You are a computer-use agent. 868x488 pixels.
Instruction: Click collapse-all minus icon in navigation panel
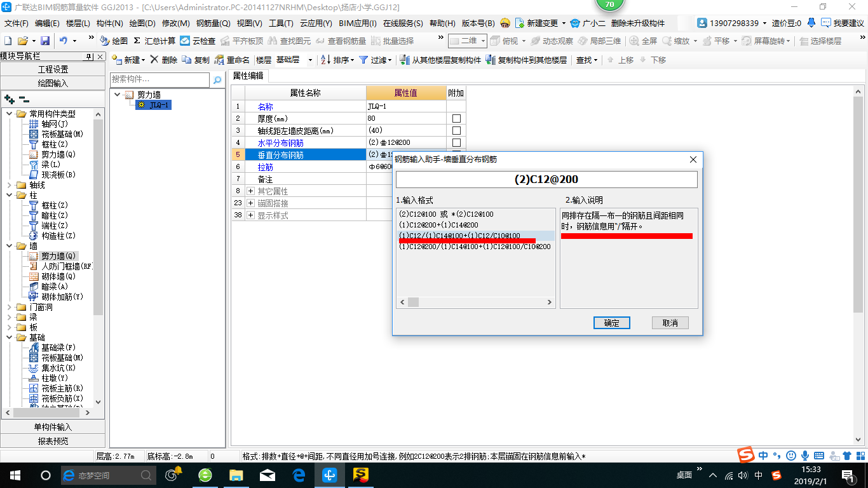24,99
